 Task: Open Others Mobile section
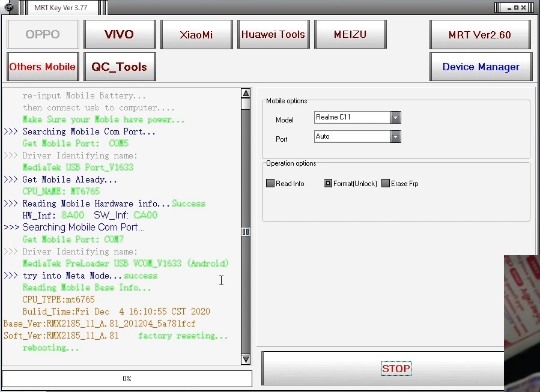click(43, 67)
